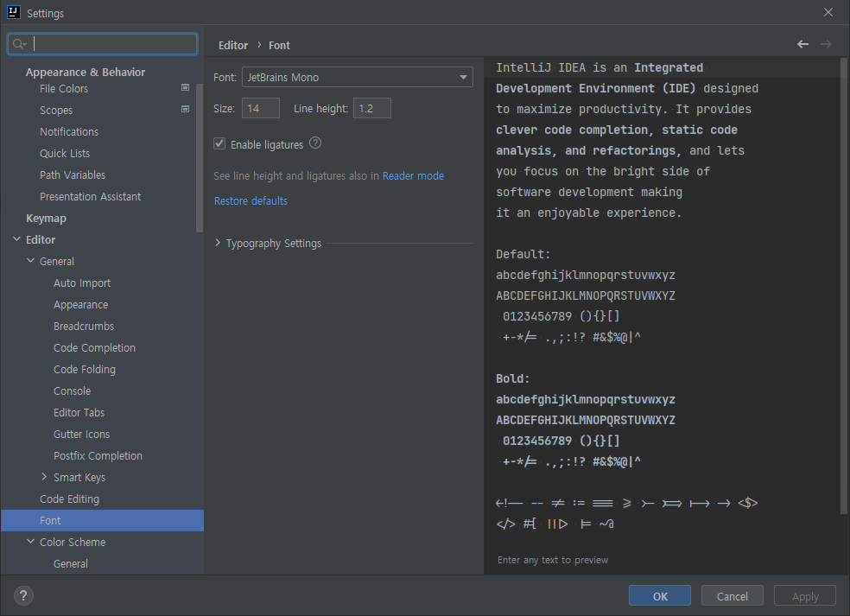Open the Reader mode link

[x=413, y=175]
